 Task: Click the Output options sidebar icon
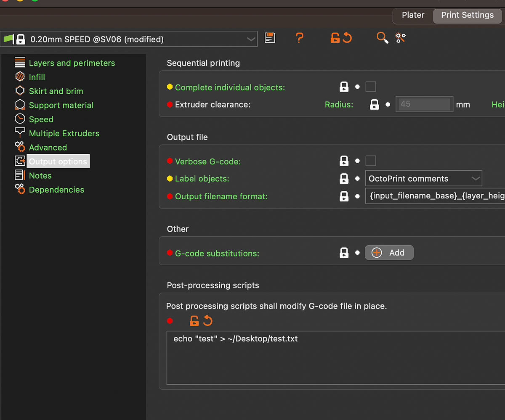20,161
